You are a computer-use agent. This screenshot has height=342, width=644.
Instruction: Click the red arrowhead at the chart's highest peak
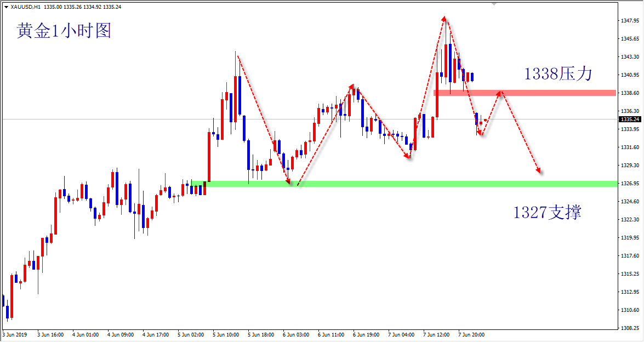coord(444,19)
